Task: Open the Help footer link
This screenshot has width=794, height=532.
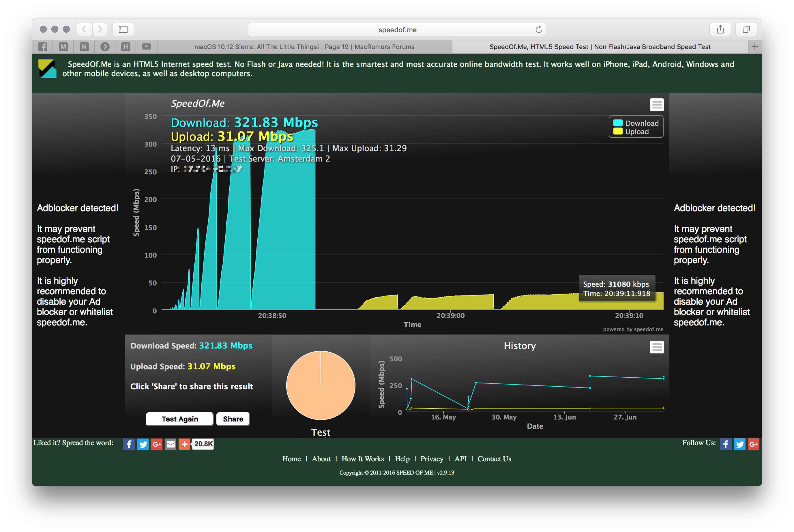Action: tap(402, 459)
